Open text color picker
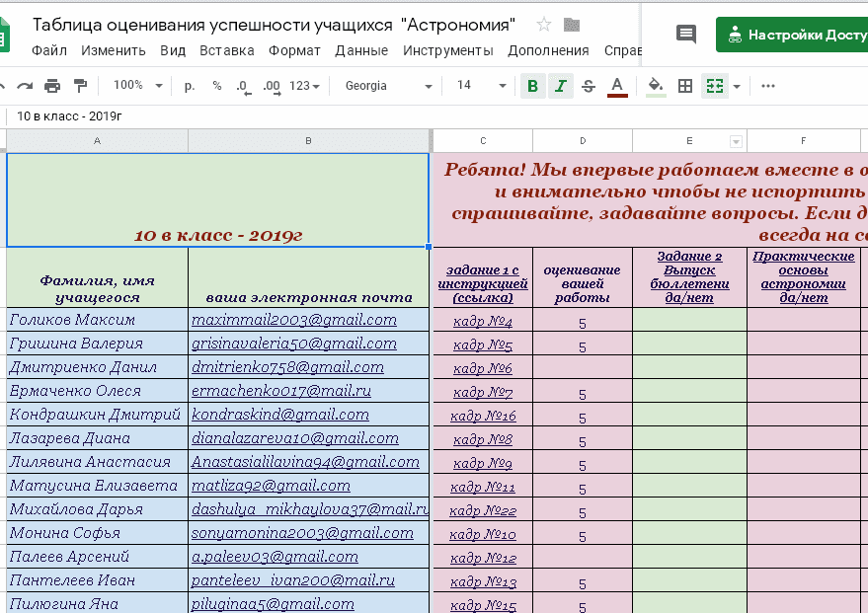Viewport: 868px width, 613px height. pos(617,86)
